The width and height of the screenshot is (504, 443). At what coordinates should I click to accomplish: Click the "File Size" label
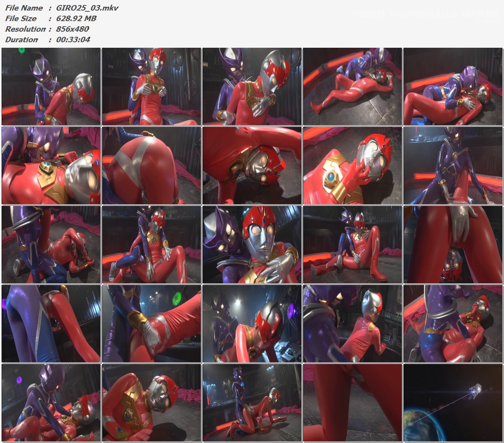[x=21, y=18]
